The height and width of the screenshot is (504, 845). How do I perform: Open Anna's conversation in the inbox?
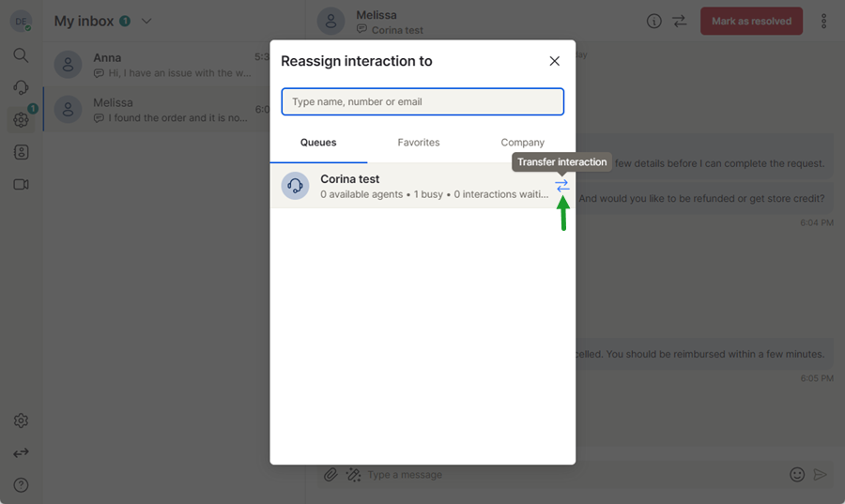(160, 65)
